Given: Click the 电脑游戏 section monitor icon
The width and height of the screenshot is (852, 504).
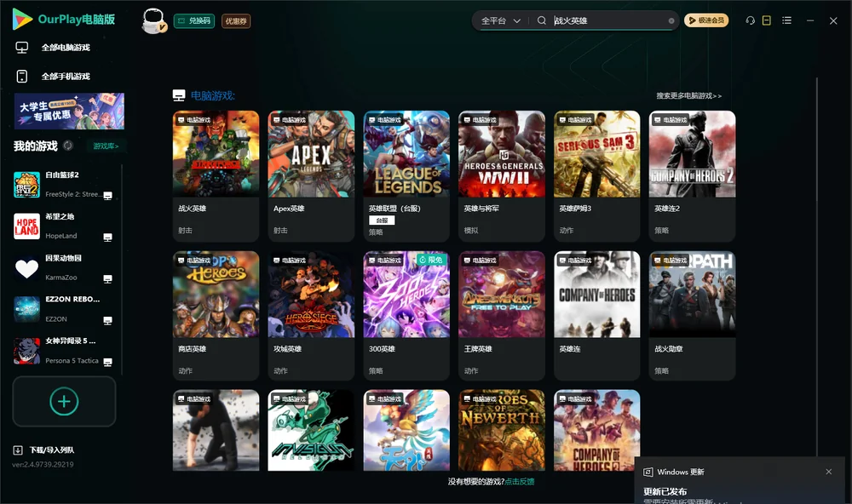Looking at the screenshot, I should tap(179, 95).
